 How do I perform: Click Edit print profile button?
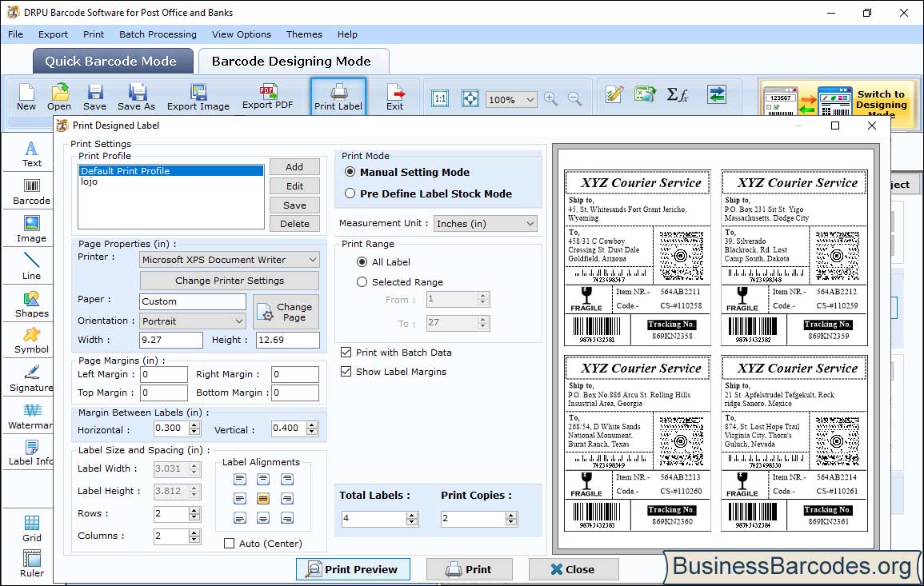coord(294,186)
